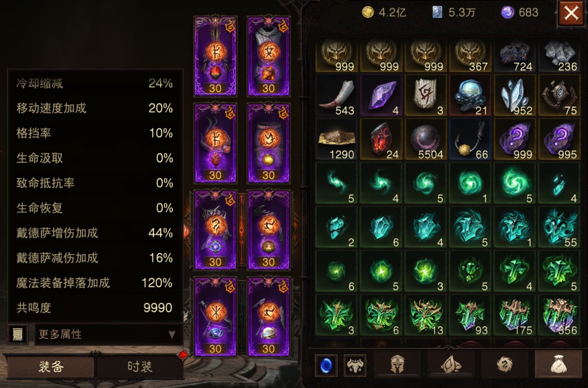Open the scroll icon beside 更多属性
The image size is (588, 388).
(x=18, y=334)
